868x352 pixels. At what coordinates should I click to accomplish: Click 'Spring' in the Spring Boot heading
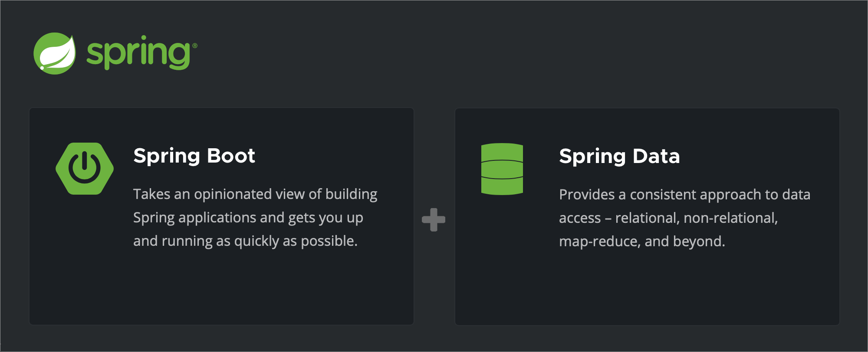point(167,156)
